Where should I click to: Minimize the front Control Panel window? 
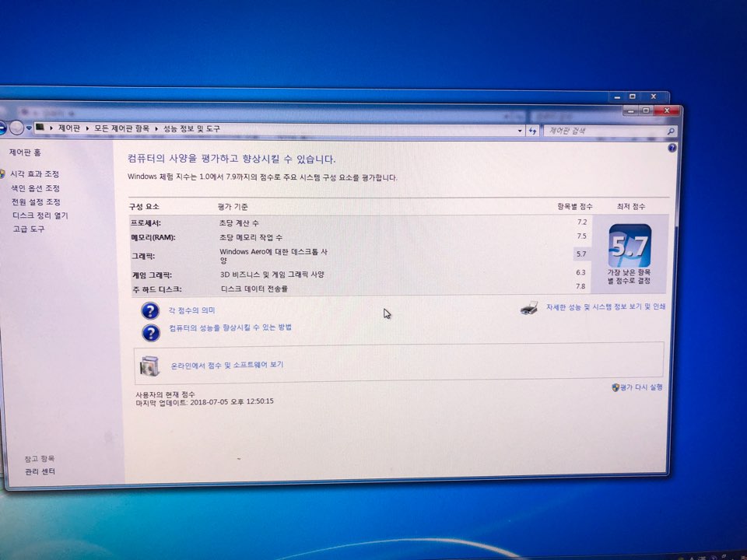tap(631, 111)
